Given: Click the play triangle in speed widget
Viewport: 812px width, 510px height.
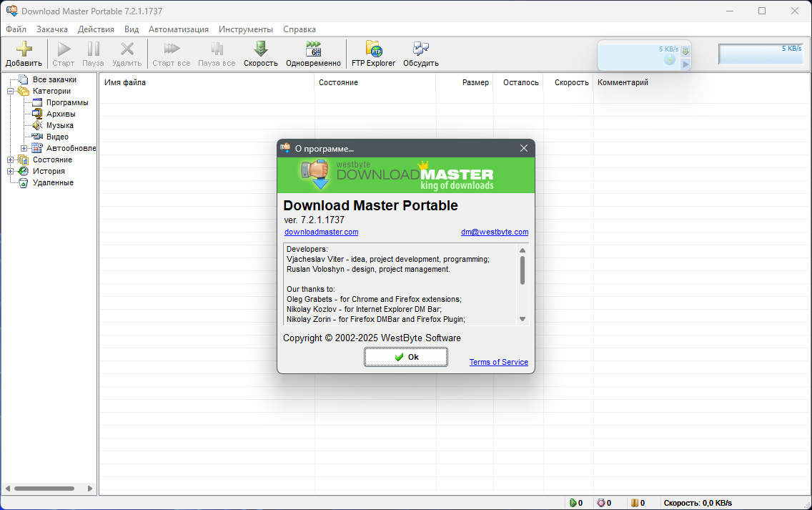Looking at the screenshot, I should (685, 64).
